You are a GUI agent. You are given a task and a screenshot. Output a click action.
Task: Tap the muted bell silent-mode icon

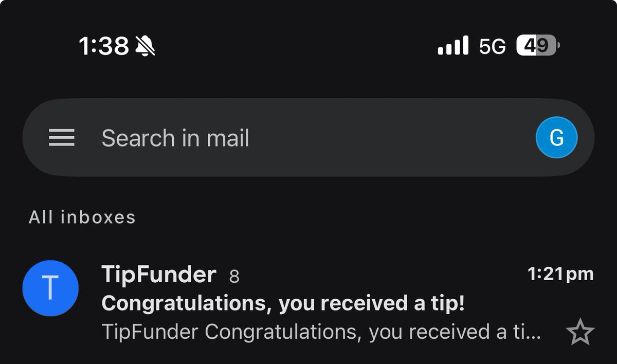145,46
